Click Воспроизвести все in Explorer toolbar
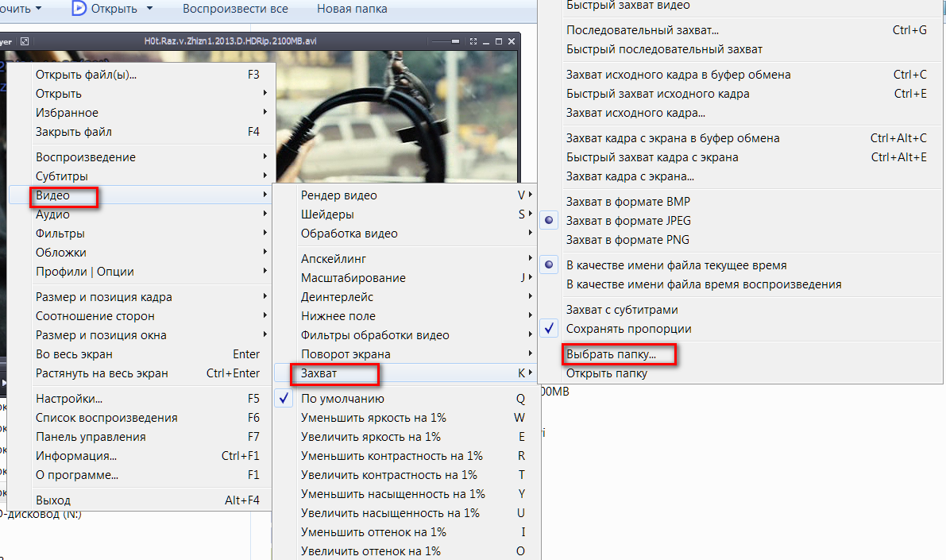 235,9
